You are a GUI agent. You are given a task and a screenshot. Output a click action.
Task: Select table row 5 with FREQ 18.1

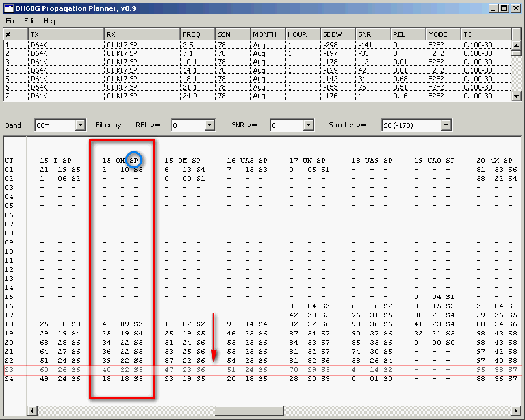(257, 79)
